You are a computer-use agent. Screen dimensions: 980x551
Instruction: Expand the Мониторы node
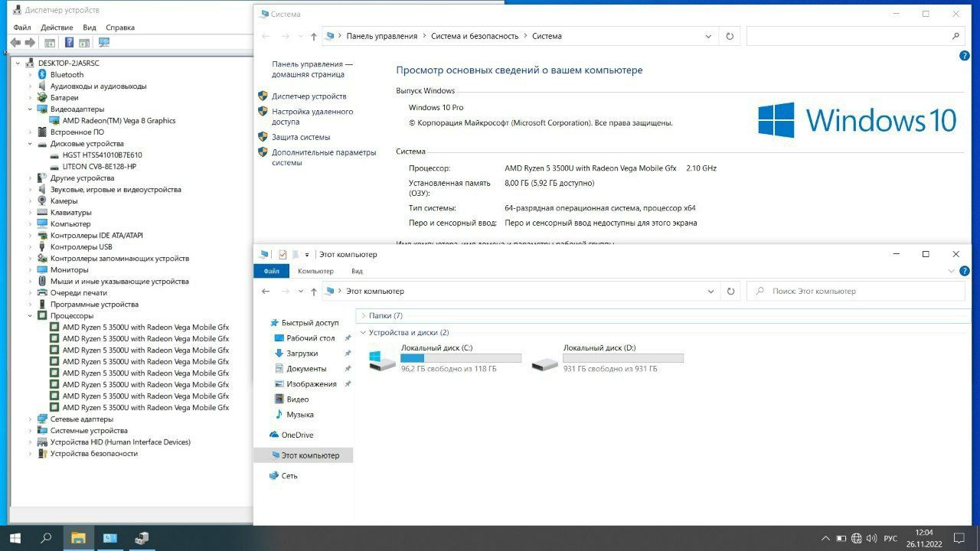[x=31, y=270]
